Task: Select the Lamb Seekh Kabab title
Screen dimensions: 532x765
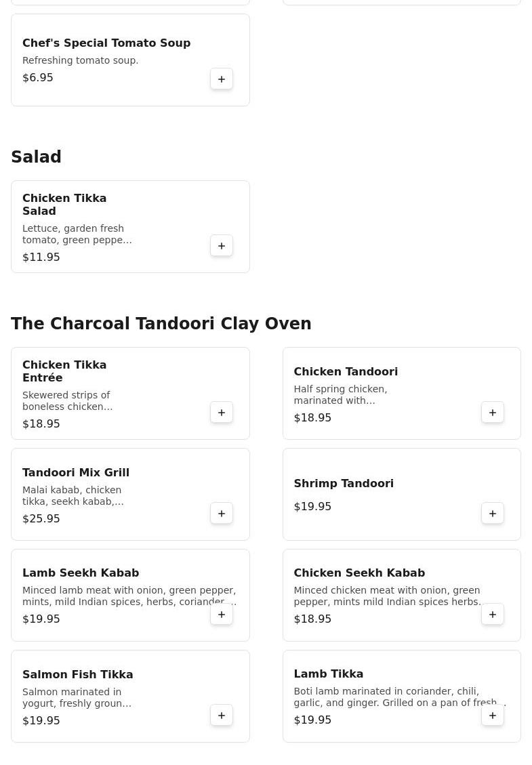Action: 81,573
